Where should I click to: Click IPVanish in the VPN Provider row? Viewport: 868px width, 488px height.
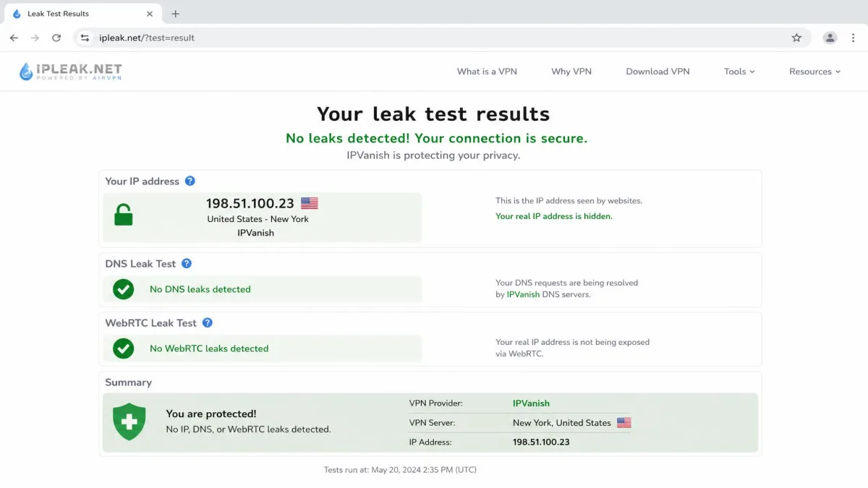pos(531,403)
